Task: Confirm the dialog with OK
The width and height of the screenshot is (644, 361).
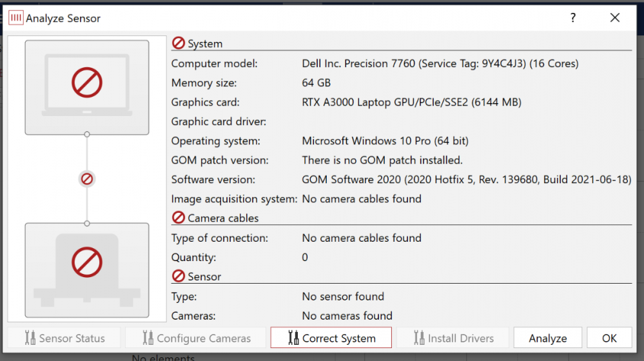Action: pos(609,338)
